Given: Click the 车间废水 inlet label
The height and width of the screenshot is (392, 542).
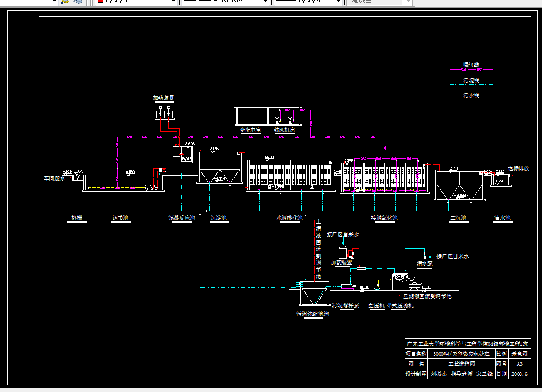Looking at the screenshot, I should [x=54, y=178].
